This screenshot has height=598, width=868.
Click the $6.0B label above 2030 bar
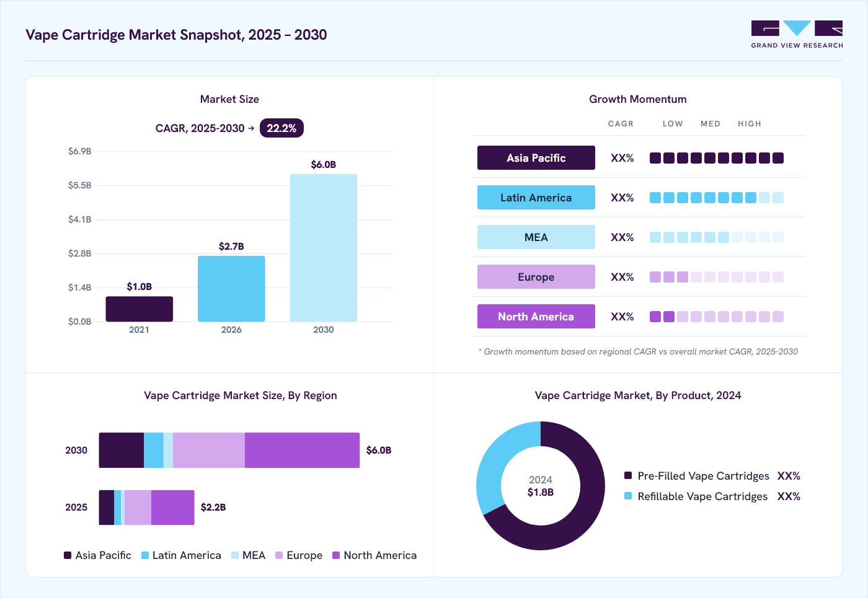coord(324,164)
